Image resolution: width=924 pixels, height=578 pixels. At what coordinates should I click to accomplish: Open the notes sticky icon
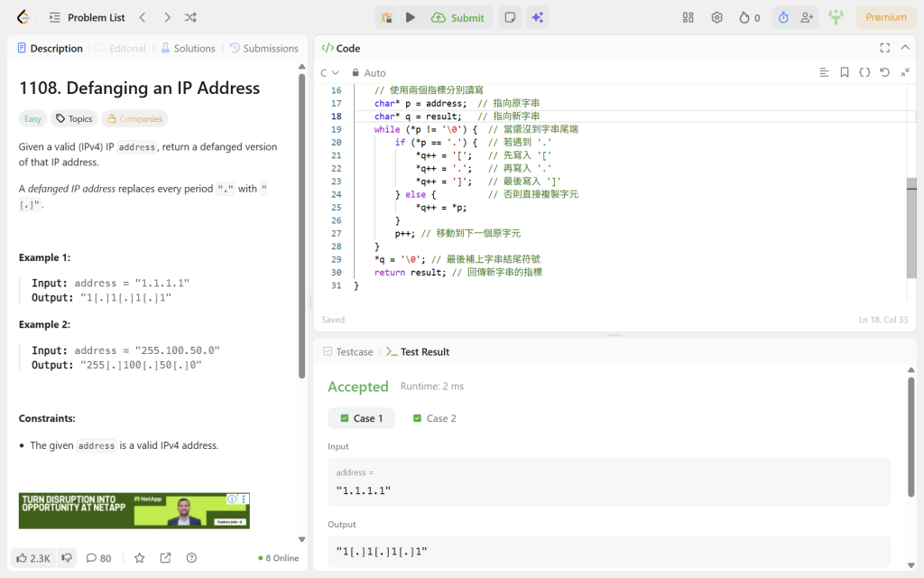pos(511,18)
